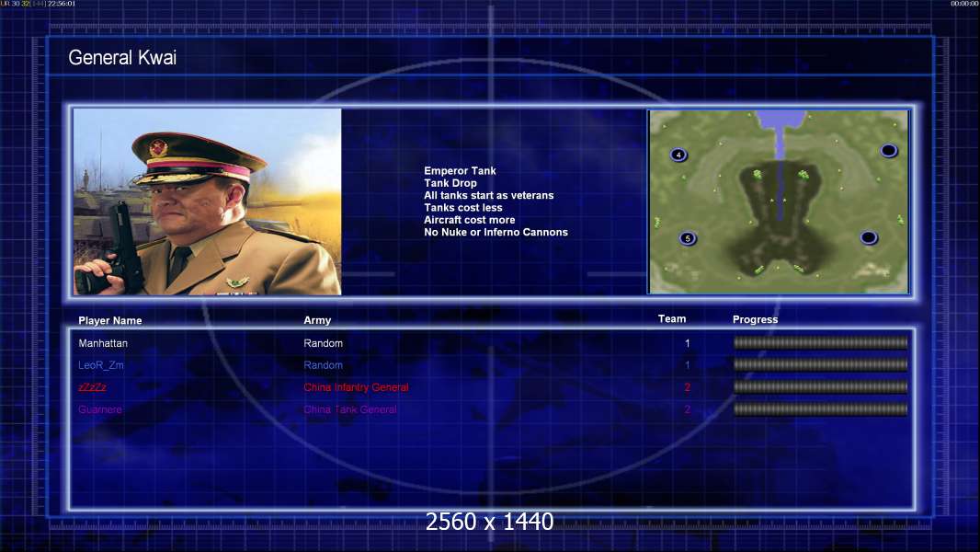This screenshot has height=552, width=980.
Task: Click LeoR_Zm's Random army entry
Action: pyautogui.click(x=323, y=365)
